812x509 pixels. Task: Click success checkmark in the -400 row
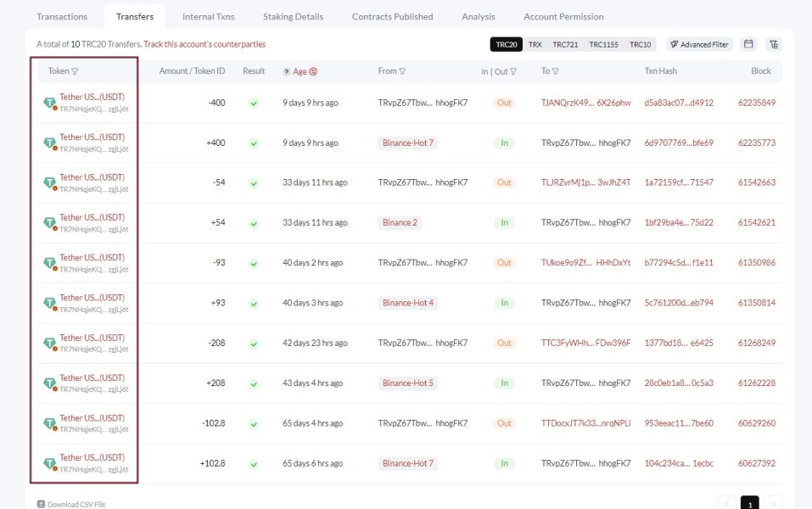pyautogui.click(x=254, y=103)
